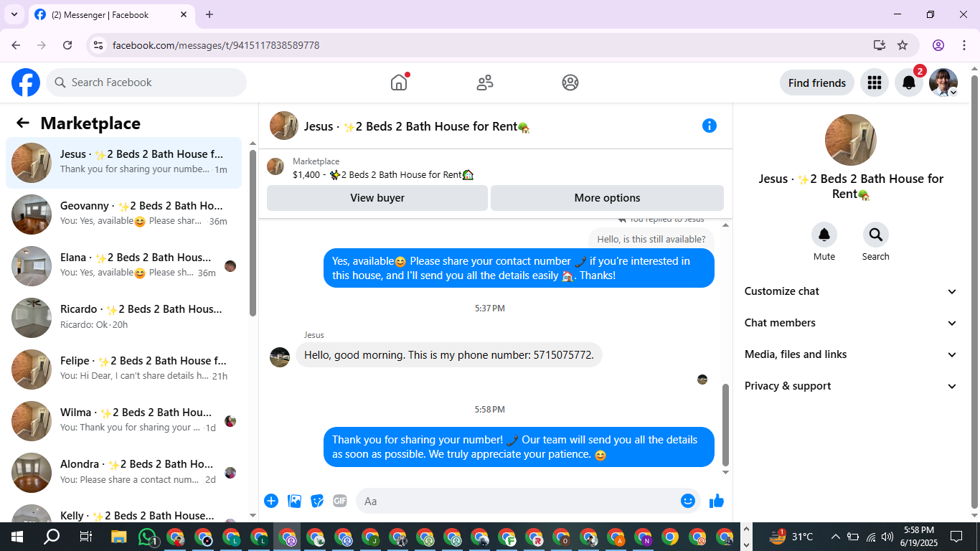This screenshot has width=980, height=551.
Task: Click Jesus avatar beside phone message
Action: click(x=280, y=357)
